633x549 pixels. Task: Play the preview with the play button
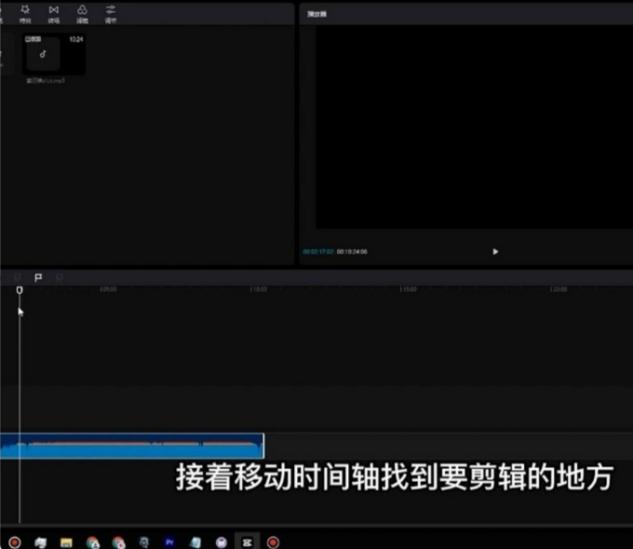tap(495, 251)
